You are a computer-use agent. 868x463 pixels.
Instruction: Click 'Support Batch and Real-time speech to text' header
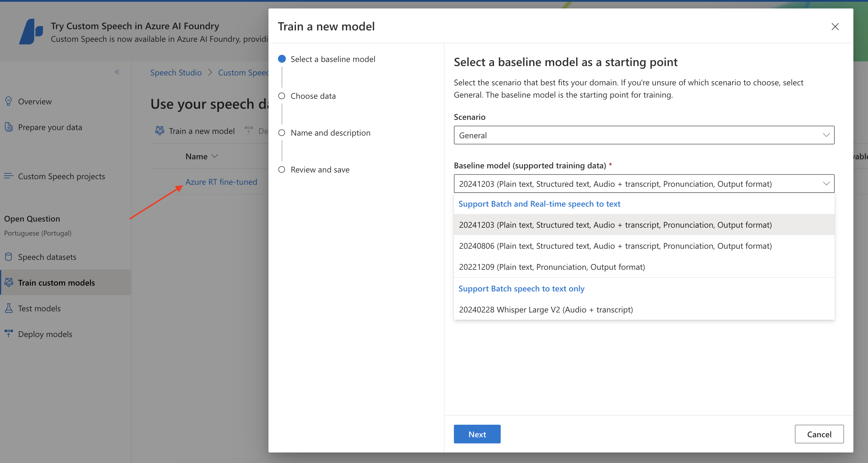pyautogui.click(x=539, y=204)
